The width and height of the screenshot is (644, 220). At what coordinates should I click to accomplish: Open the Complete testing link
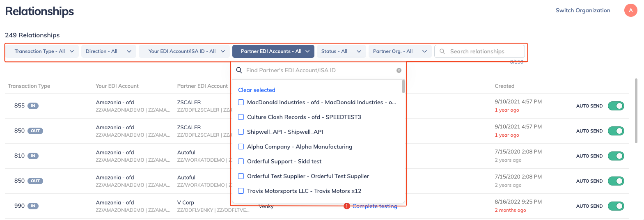pos(375,206)
